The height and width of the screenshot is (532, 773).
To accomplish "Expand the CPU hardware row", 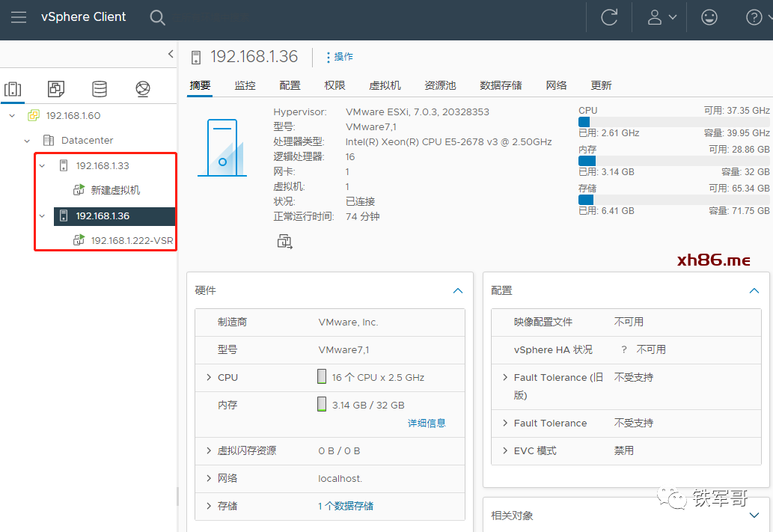I will coord(209,378).
